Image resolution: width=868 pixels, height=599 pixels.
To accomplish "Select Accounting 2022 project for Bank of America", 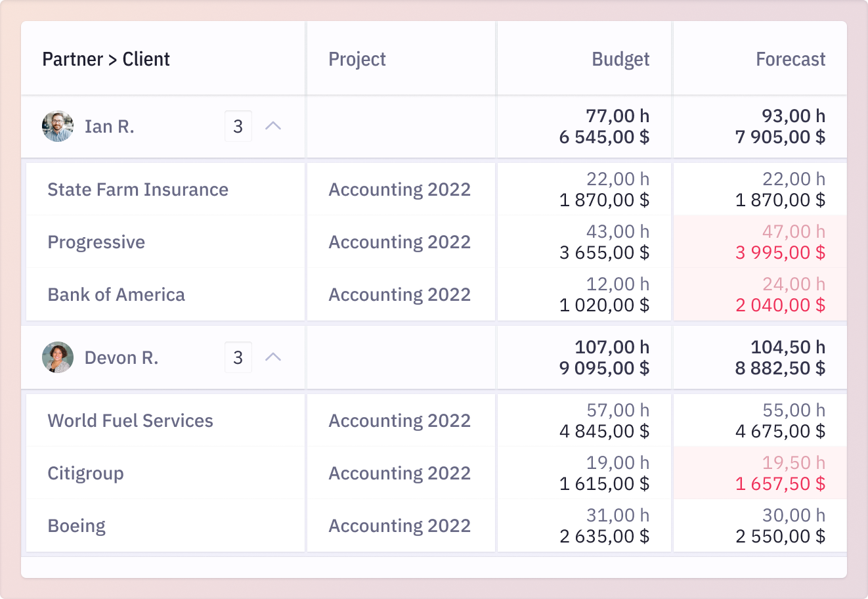I will pos(400,294).
